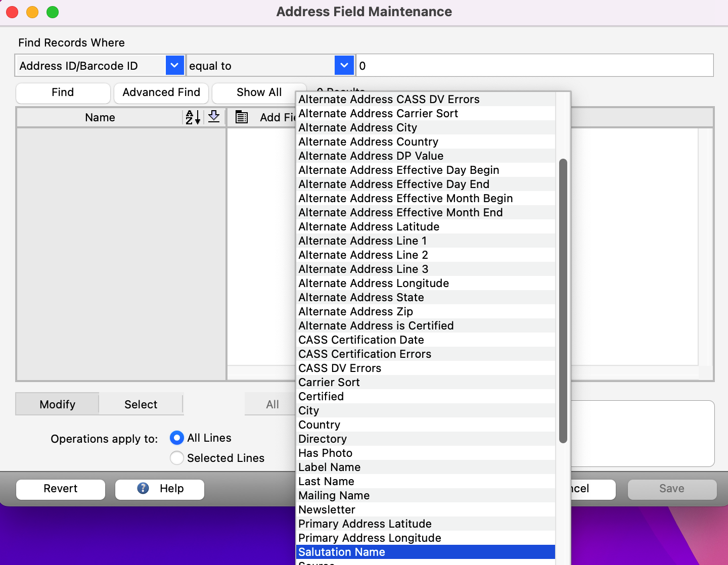Image resolution: width=728 pixels, height=565 pixels.
Task: Click the Advanced Find button
Action: pyautogui.click(x=161, y=92)
